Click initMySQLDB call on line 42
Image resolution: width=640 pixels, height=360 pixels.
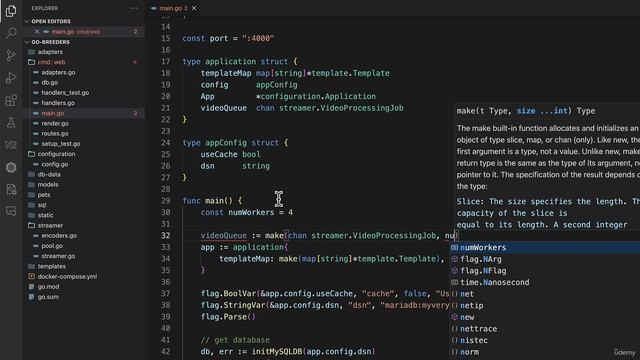[x=278, y=351]
